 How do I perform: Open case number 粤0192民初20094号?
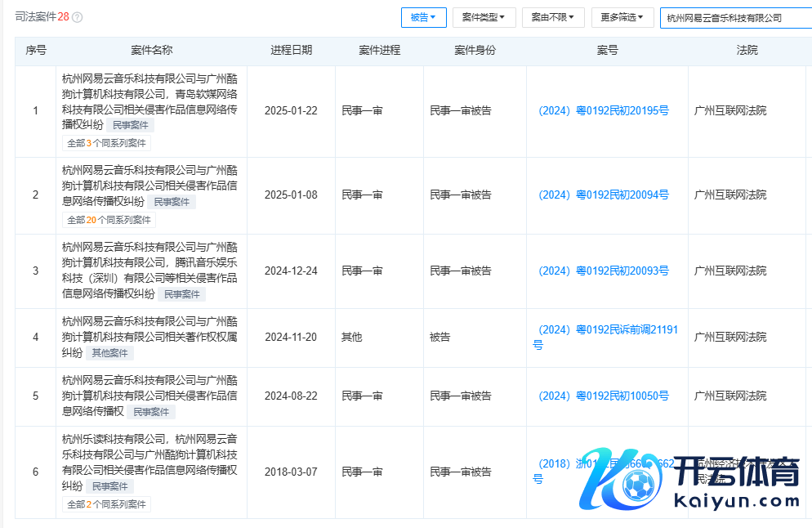[x=604, y=195]
